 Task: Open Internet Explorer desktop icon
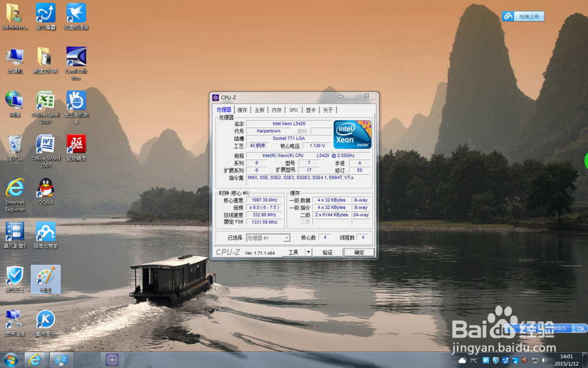pos(15,195)
